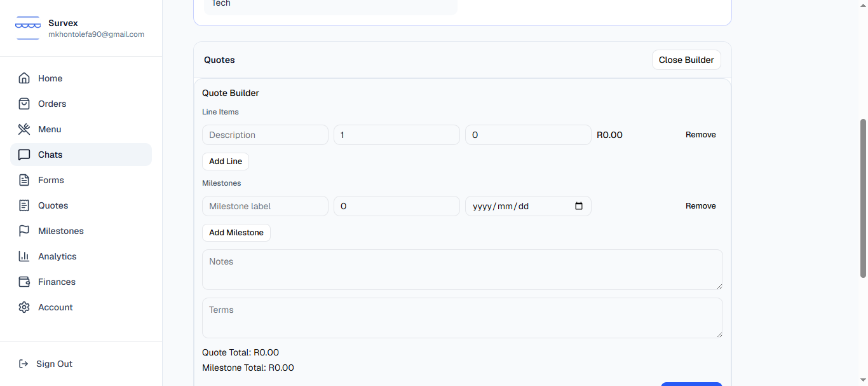
Task: Select the Menu sidebar item
Action: click(81, 129)
